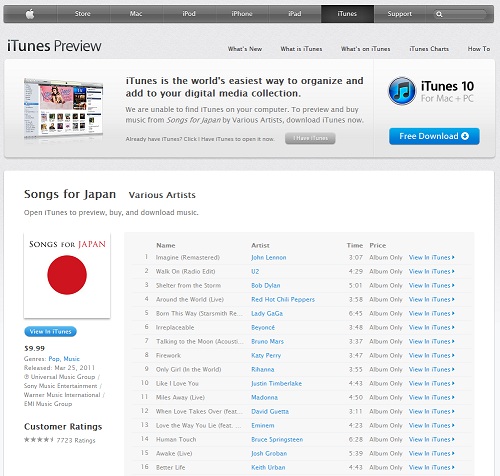Click View In iTunes for Like I Love You
The image size is (500, 476).
pos(432,384)
